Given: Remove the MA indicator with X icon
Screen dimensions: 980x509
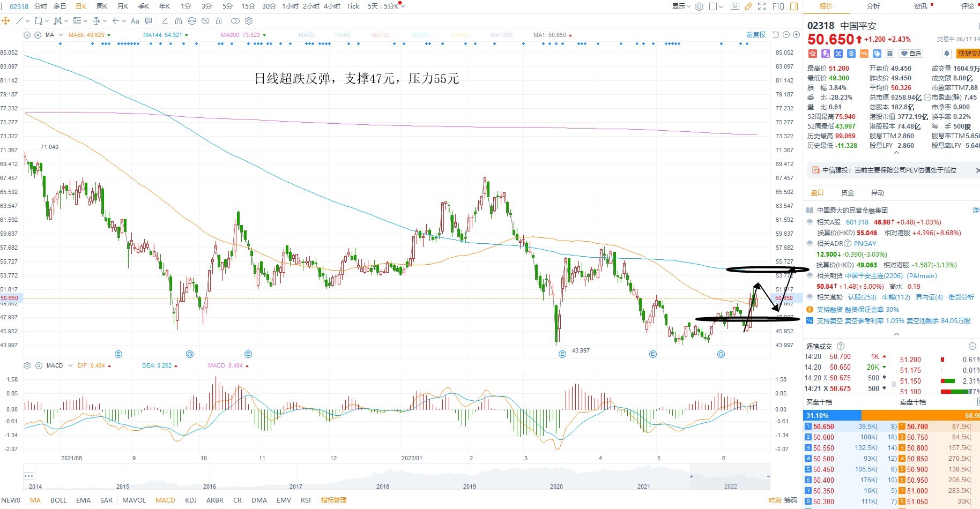Looking at the screenshot, I should click(38, 35).
